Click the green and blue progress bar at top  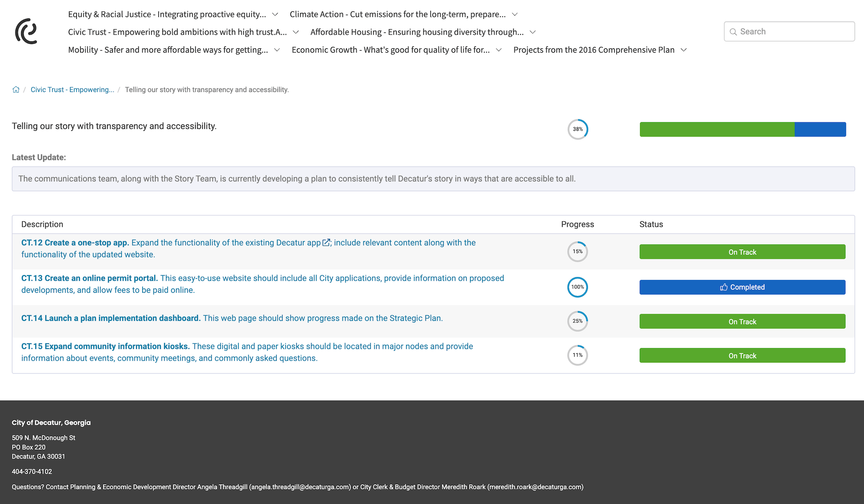point(742,129)
